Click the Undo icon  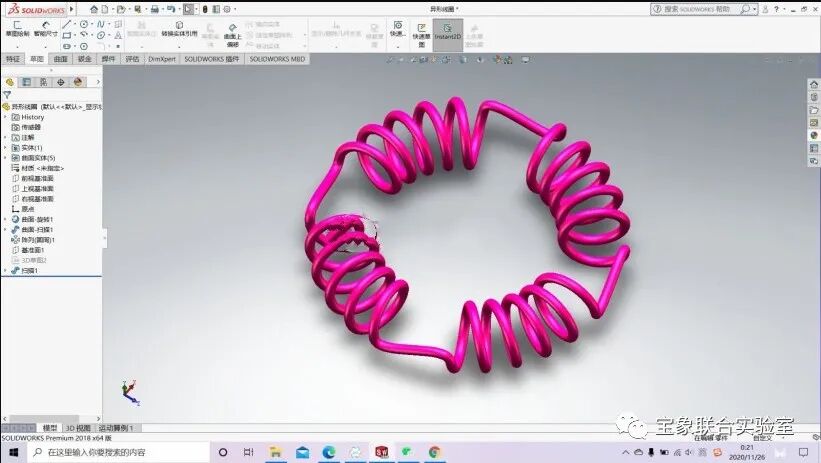tap(171, 9)
